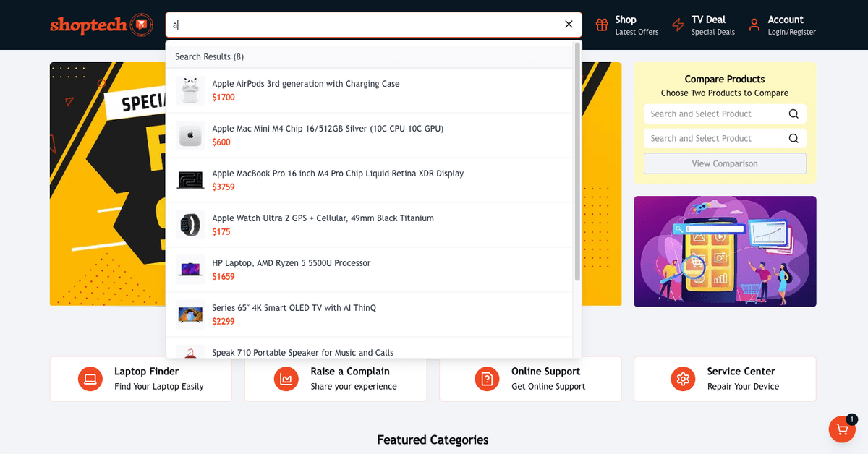Screen dimensions: 868x454
Task: Click the Apple Watch product thumbnail
Action: [x=190, y=225]
